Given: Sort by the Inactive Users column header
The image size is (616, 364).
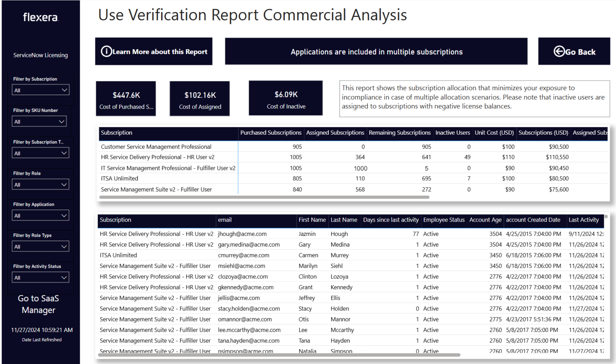Looking at the screenshot, I should pos(453,133).
